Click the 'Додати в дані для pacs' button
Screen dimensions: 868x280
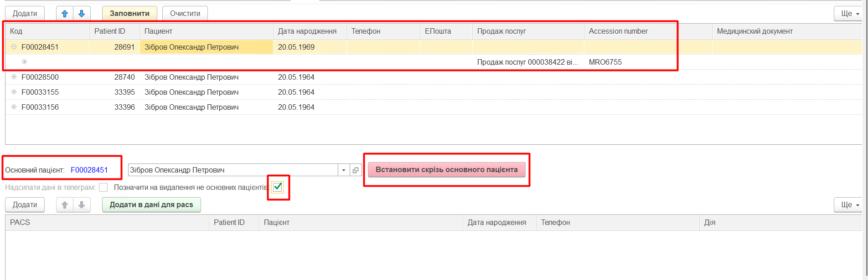click(x=151, y=205)
